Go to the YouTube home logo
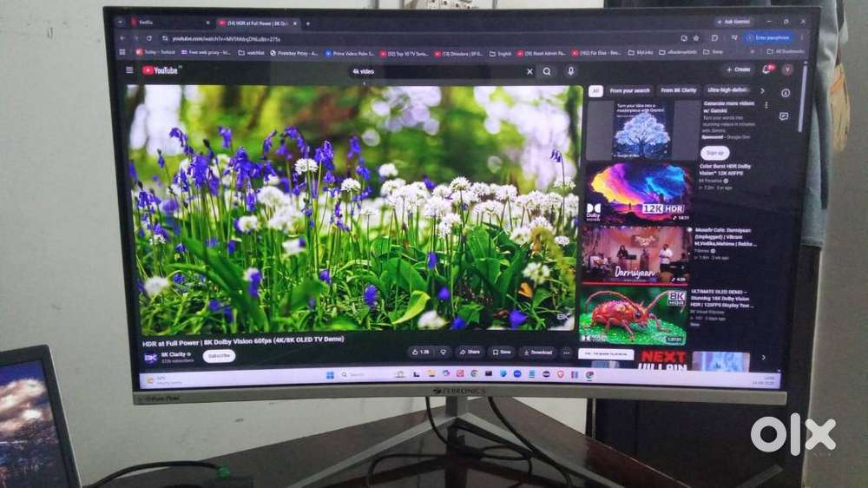 coord(161,70)
